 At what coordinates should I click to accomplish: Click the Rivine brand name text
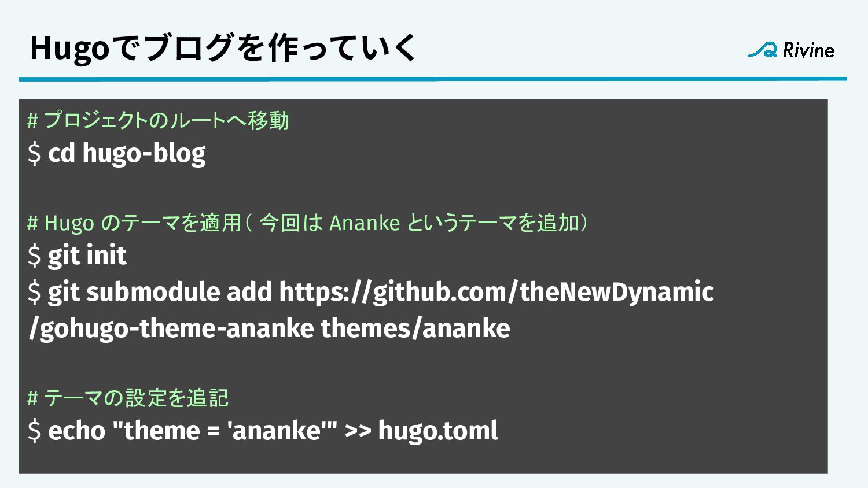click(808, 50)
